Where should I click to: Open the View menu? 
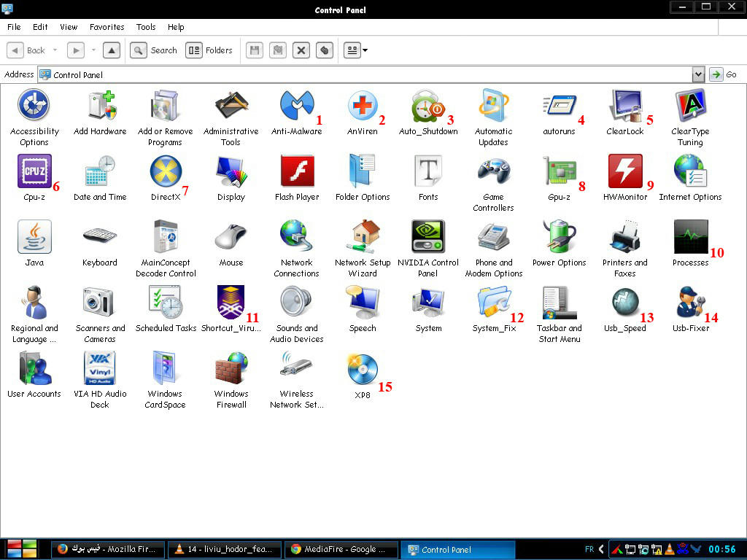pyautogui.click(x=69, y=27)
